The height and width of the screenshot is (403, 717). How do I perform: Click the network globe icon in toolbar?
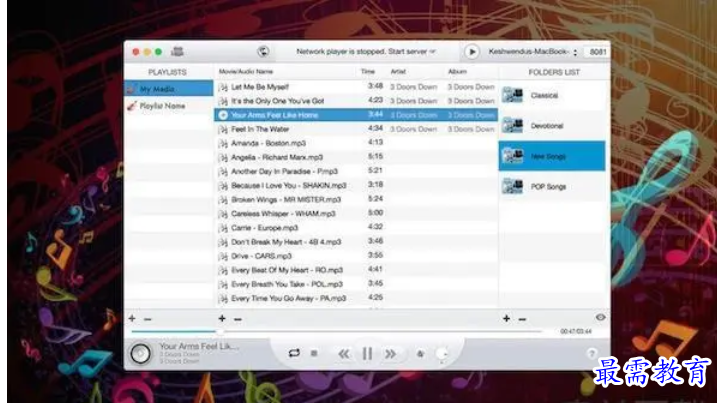[x=263, y=52]
